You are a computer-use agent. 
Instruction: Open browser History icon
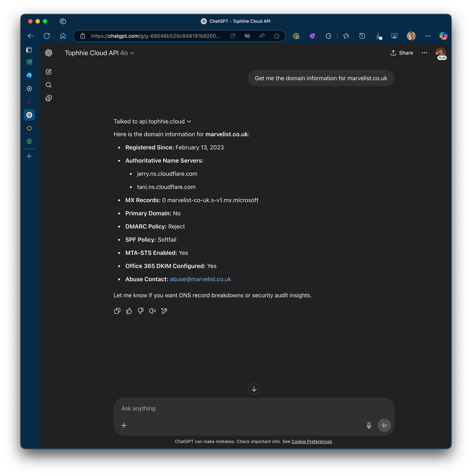tap(362, 36)
